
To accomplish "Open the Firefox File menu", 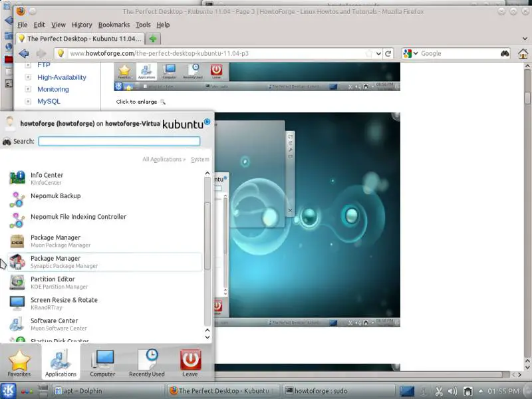I will 23,25.
